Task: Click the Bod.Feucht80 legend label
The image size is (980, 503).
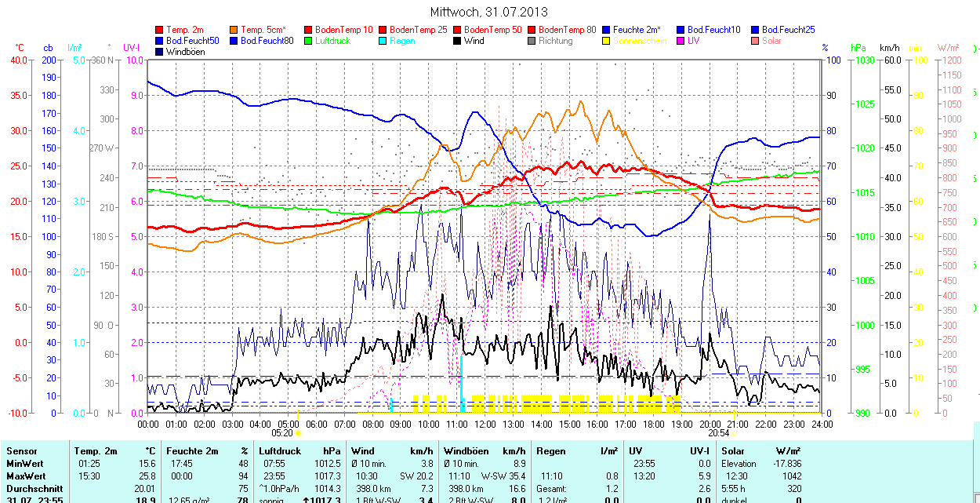Action: coord(267,41)
